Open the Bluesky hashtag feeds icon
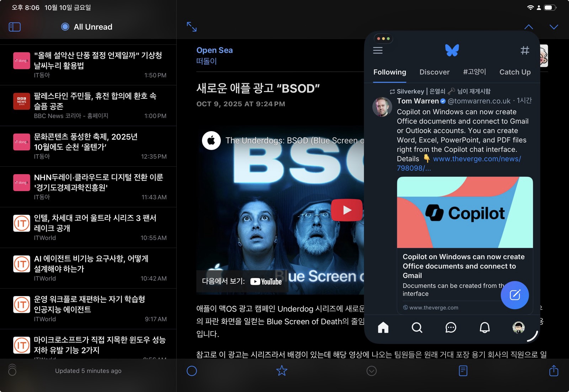Screen dimensions: 569x392 pos(525,50)
